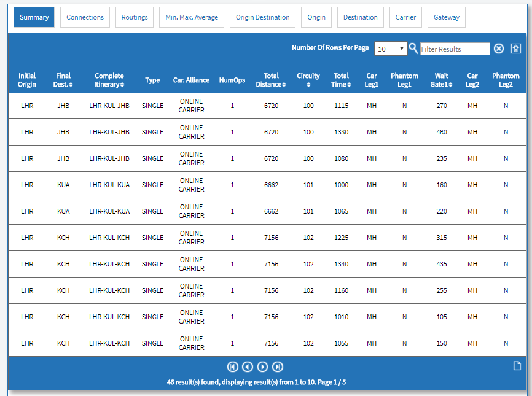Click LHR-KUL-JHB in the 270 wait row

[109, 106]
